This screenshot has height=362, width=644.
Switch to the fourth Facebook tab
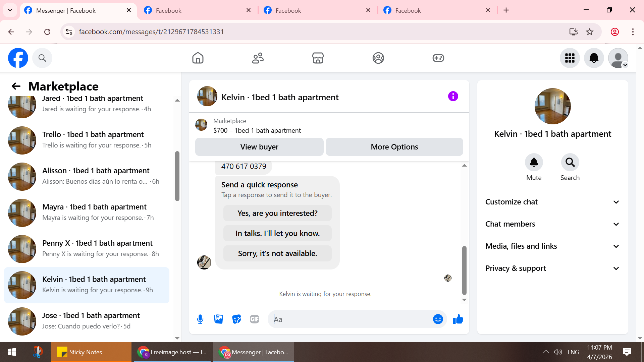(x=437, y=10)
